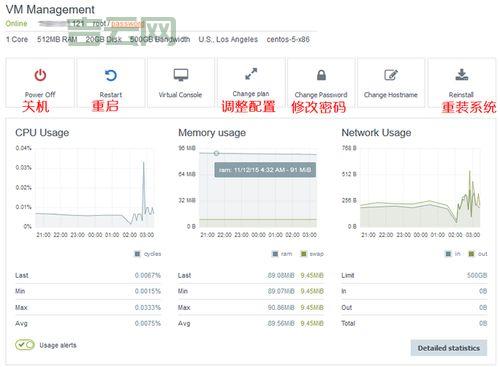Click the VM Management title
Viewport: 500px width, 367px height.
pyautogui.click(x=50, y=10)
